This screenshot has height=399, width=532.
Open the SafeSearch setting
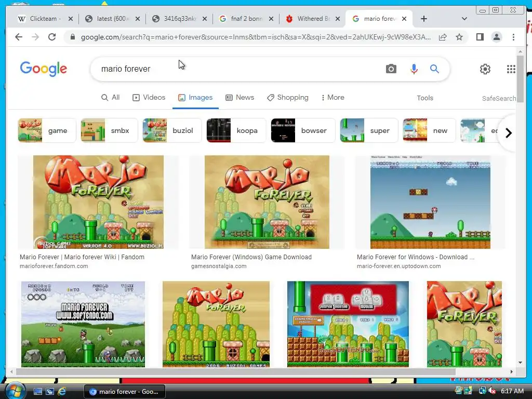coord(499,98)
